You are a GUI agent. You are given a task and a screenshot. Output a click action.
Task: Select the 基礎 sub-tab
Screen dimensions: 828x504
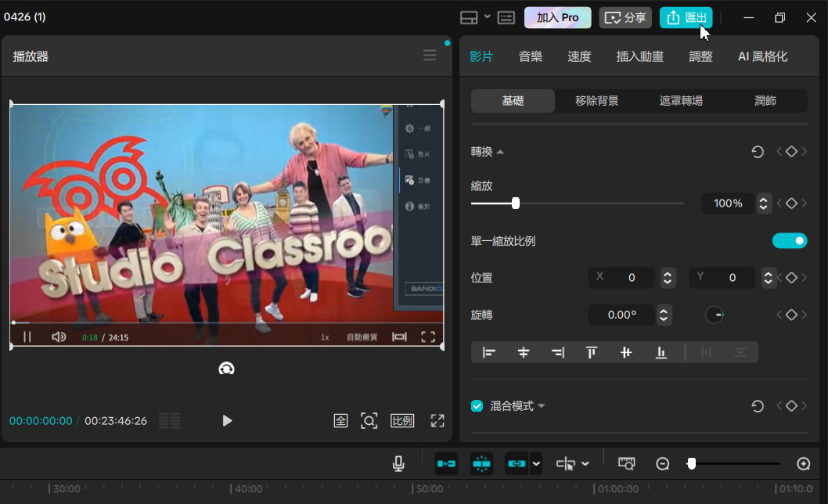(x=513, y=100)
